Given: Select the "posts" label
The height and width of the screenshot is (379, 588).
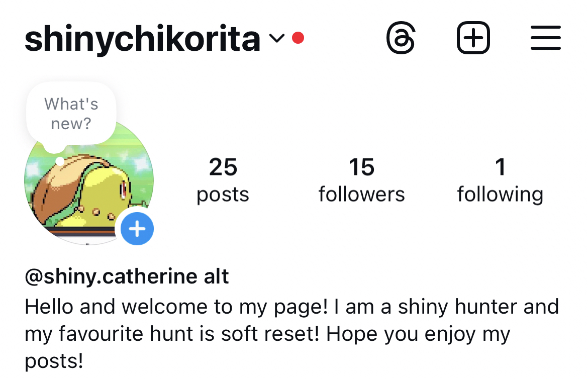Looking at the screenshot, I should pos(223,195).
